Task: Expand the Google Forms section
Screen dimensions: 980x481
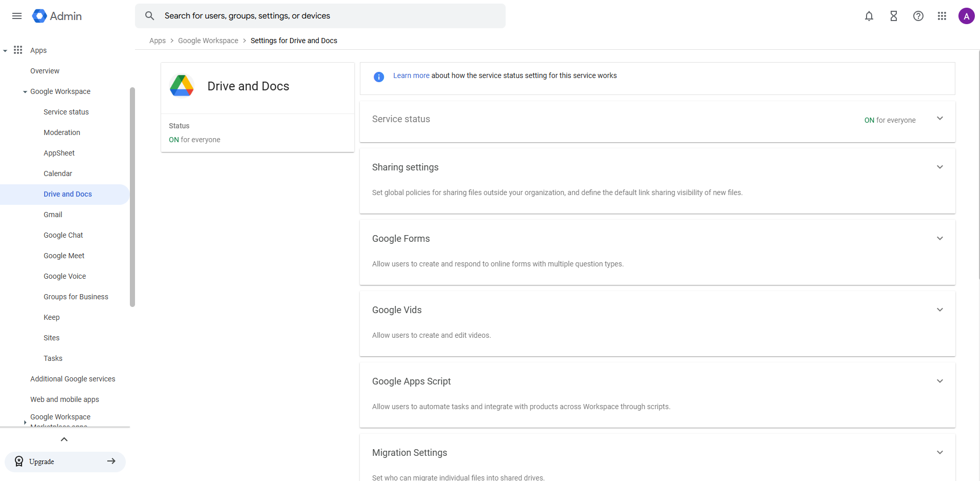Action: [x=939, y=238]
